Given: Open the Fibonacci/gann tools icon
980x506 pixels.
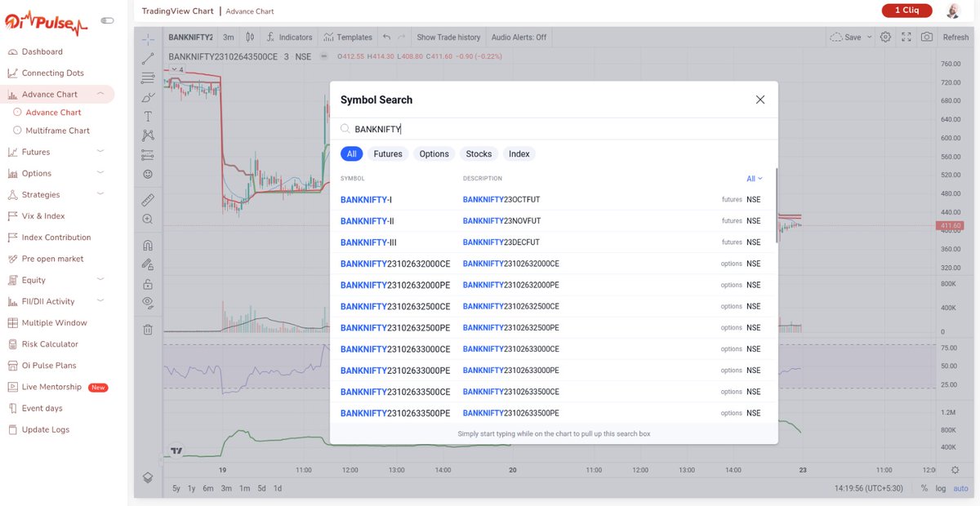Looking at the screenshot, I should click(x=148, y=78).
